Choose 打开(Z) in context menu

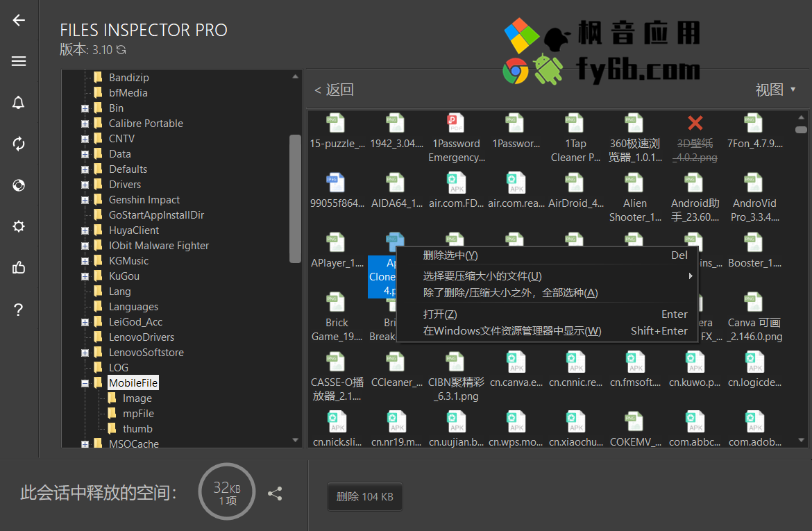coord(547,314)
